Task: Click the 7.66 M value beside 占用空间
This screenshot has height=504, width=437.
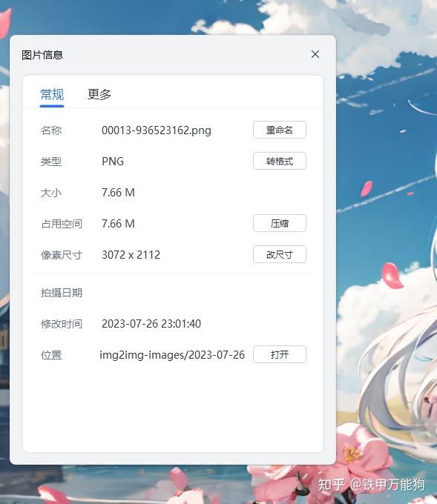Action: (118, 224)
